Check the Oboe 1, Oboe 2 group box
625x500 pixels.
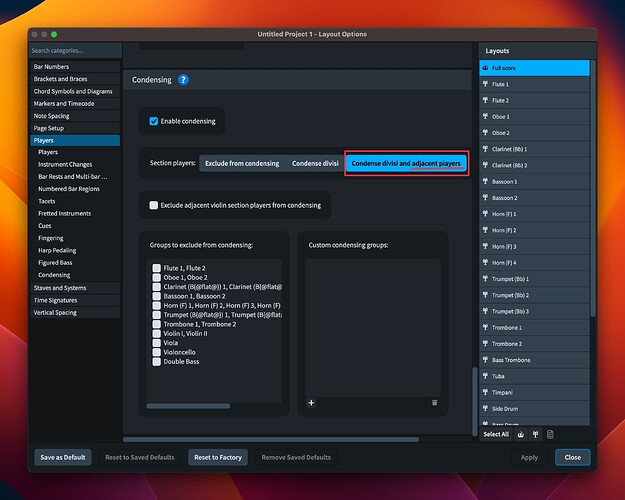pyautogui.click(x=157, y=278)
